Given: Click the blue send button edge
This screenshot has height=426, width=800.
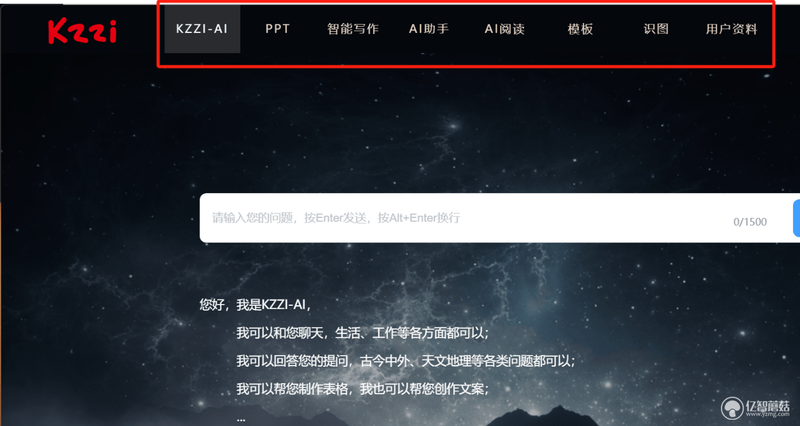Looking at the screenshot, I should point(796,218).
